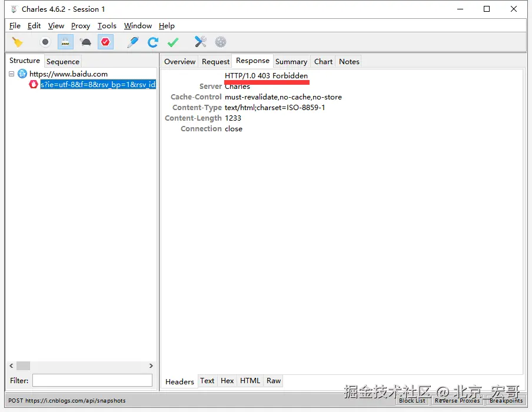Open the Help menu

tap(167, 26)
